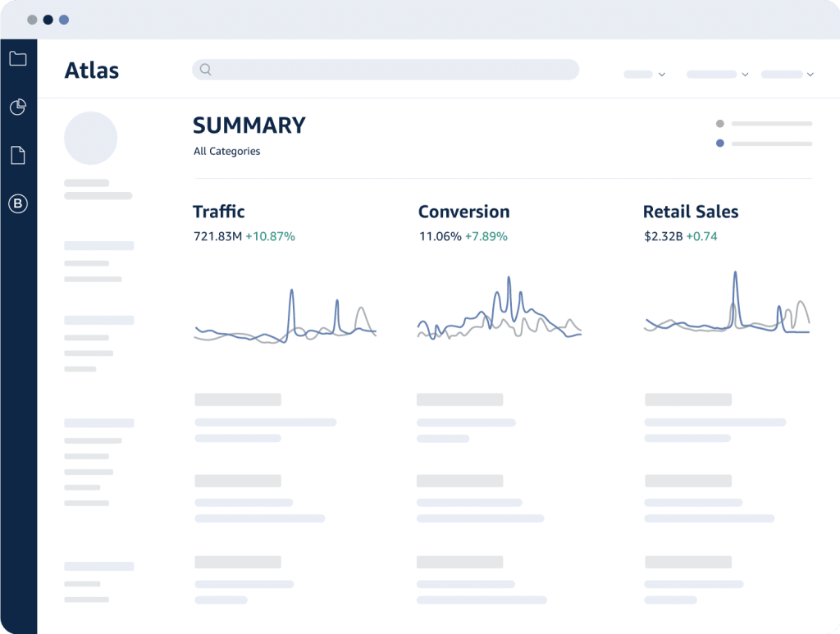Select the All Categories label
The height and width of the screenshot is (634, 840).
226,152
